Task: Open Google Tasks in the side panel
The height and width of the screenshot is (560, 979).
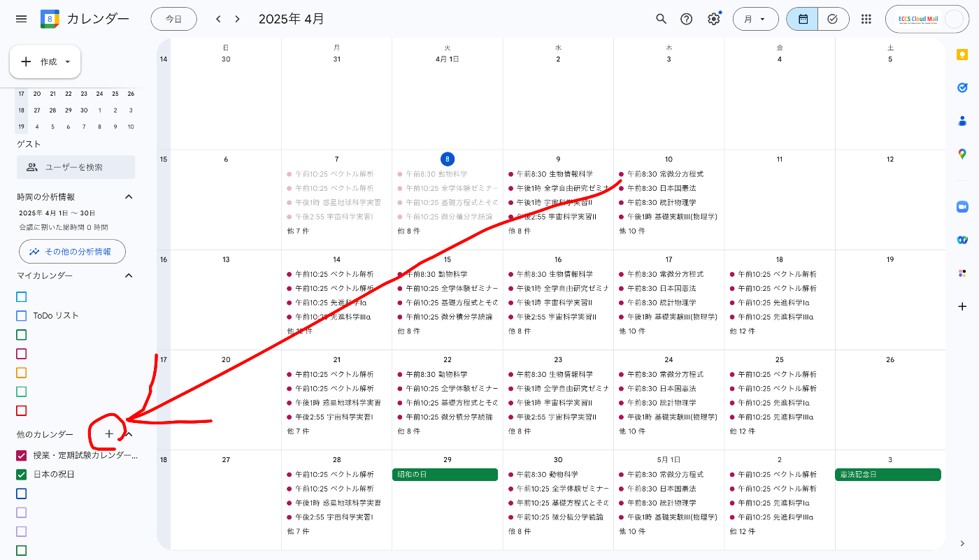Action: 962,87
